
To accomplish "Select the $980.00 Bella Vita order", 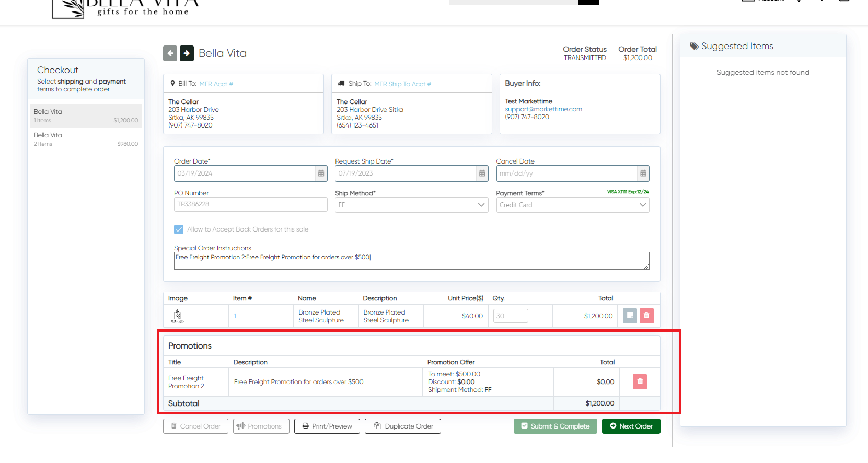I will coord(86,139).
